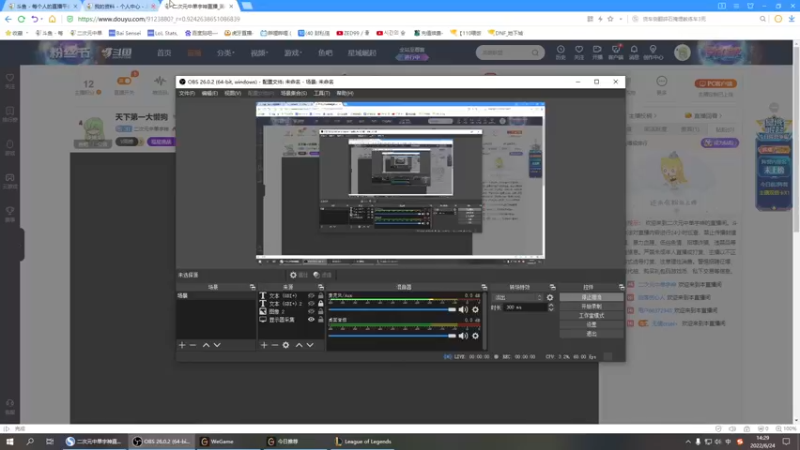Expand Douyu 视频 nav dropdown
800x450 pixels.
pyautogui.click(x=259, y=53)
